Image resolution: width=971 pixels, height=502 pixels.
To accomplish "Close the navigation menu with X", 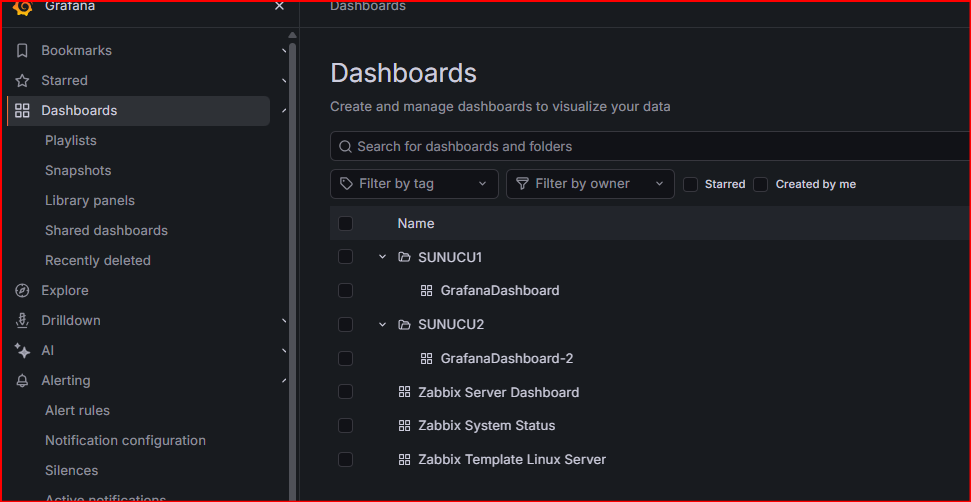I will click(x=279, y=6).
